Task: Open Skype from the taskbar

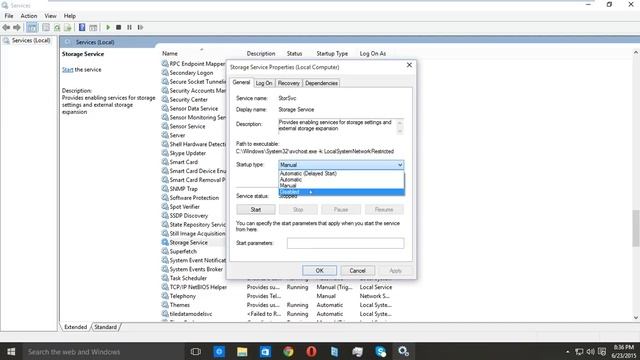Action: point(380,351)
